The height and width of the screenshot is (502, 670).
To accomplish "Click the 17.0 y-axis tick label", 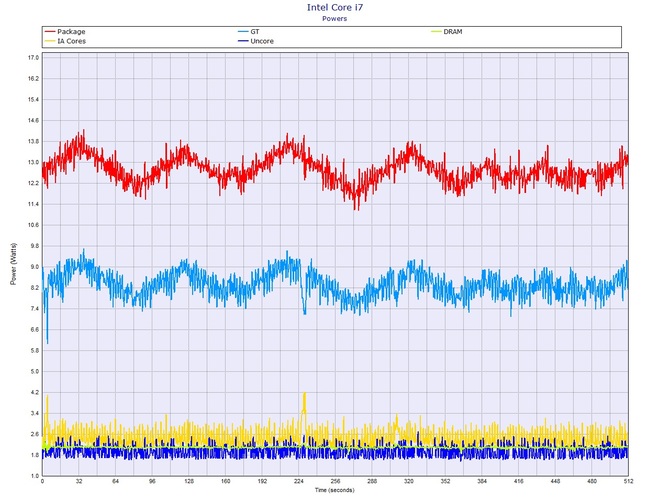I will coord(33,58).
